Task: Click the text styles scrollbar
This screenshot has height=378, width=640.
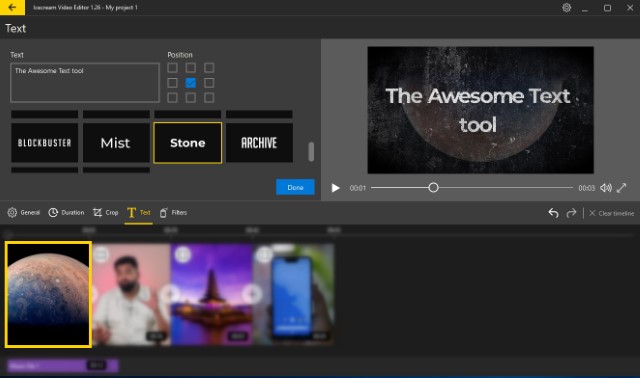Action: pos(311,152)
